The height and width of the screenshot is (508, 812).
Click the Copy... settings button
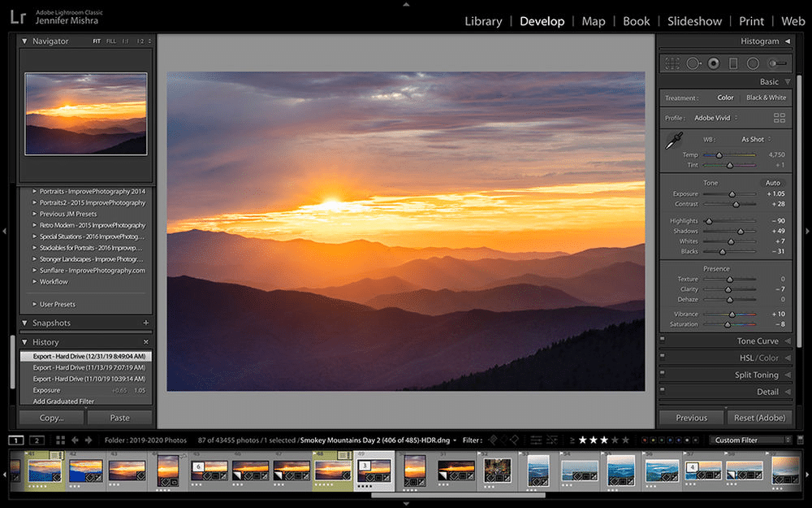[51, 418]
